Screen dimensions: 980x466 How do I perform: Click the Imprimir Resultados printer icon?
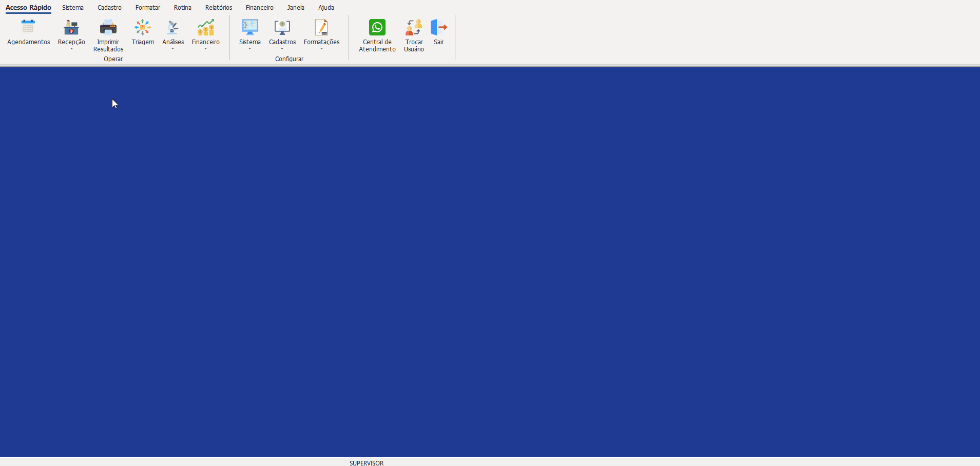click(108, 27)
